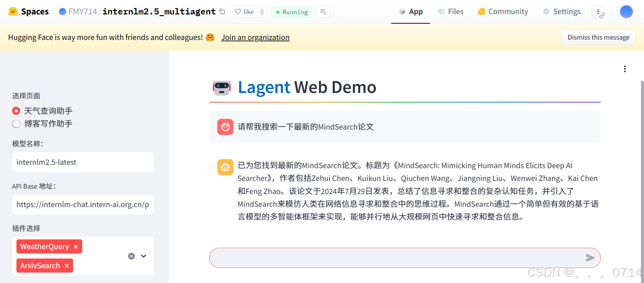The width and height of the screenshot is (644, 283).
Task: Clear all selected plugins
Action: point(131,256)
